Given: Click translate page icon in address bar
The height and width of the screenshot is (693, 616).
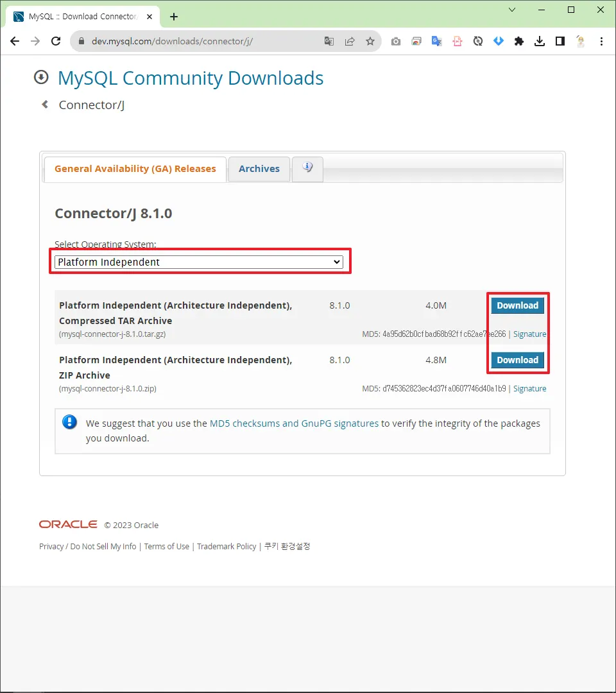Looking at the screenshot, I should [x=329, y=41].
